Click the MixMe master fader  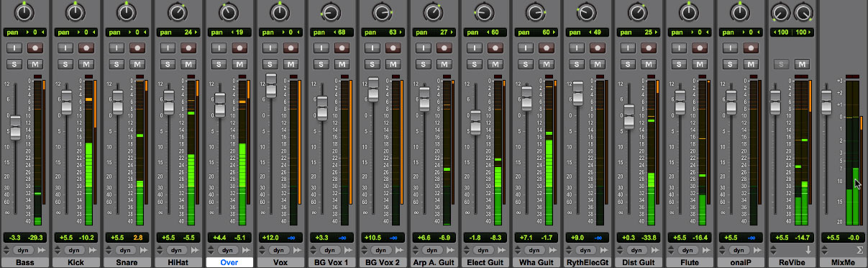click(827, 102)
